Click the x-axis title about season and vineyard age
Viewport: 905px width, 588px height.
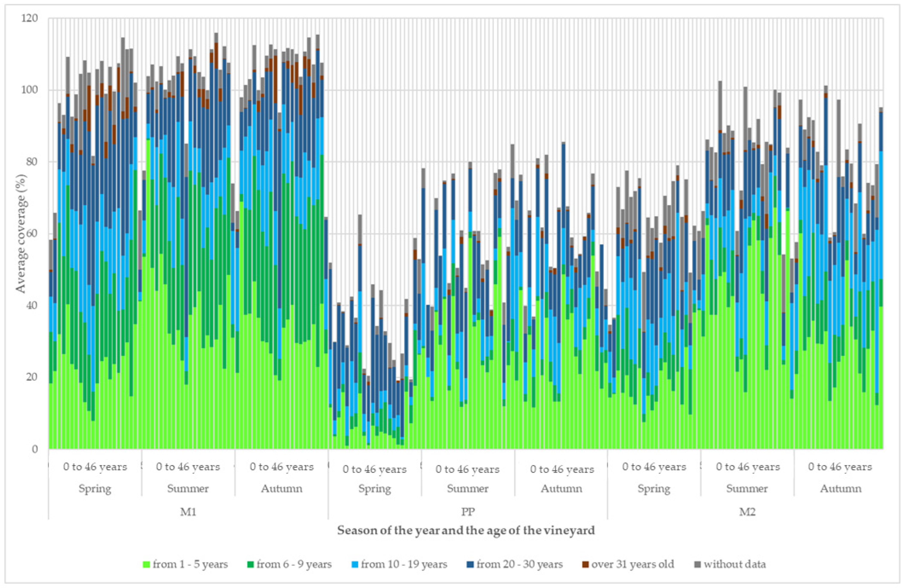pos(466,530)
